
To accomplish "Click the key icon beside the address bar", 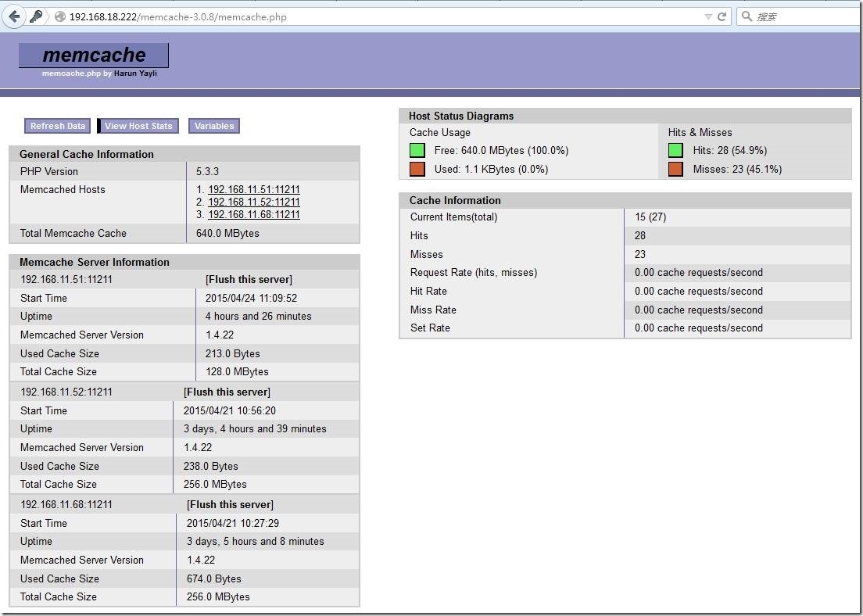I will point(36,16).
